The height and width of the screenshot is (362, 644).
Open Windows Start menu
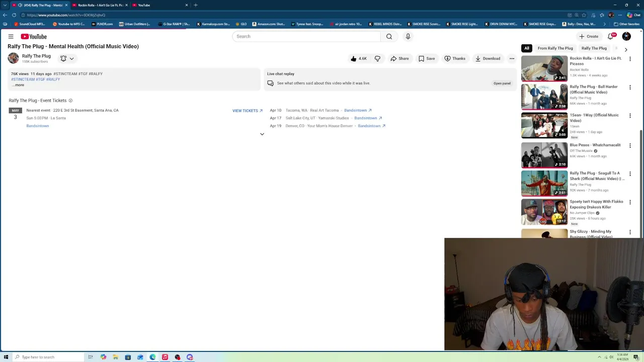coord(6,357)
